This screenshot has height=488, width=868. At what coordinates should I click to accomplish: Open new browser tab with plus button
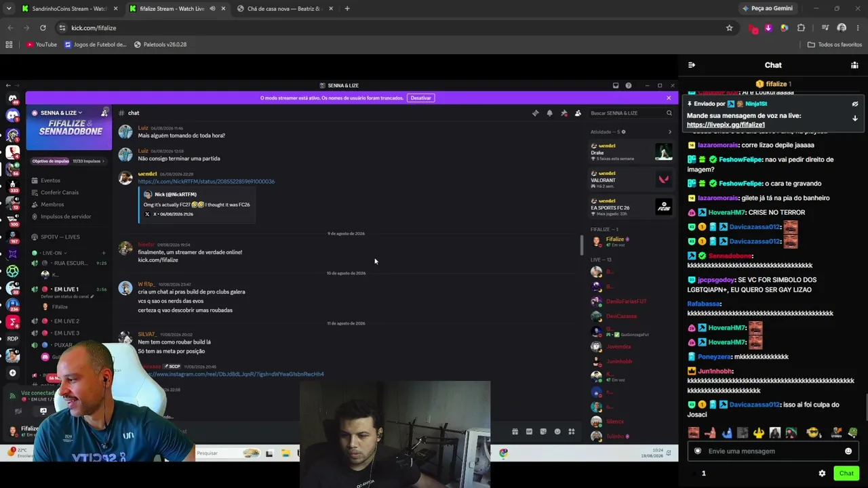click(x=347, y=9)
